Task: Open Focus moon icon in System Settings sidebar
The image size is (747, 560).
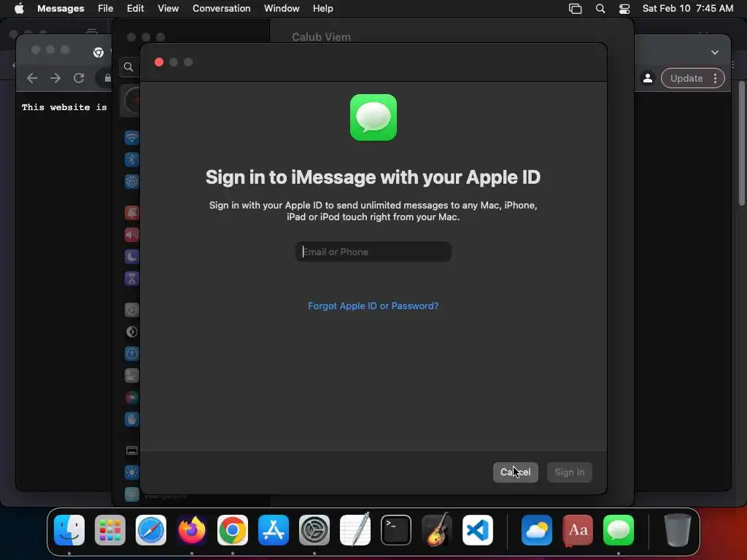Action: pyautogui.click(x=132, y=256)
